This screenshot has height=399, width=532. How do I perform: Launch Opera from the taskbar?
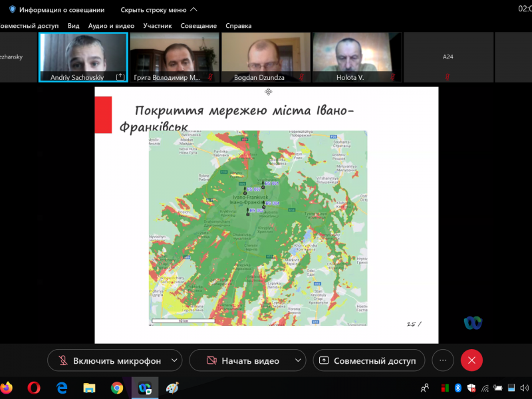tap(34, 387)
